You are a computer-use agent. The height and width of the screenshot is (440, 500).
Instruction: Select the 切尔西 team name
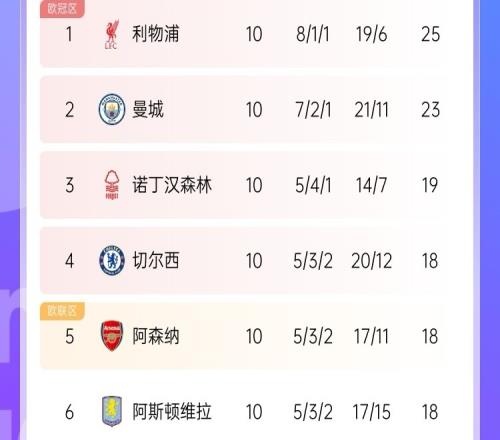click(x=156, y=261)
